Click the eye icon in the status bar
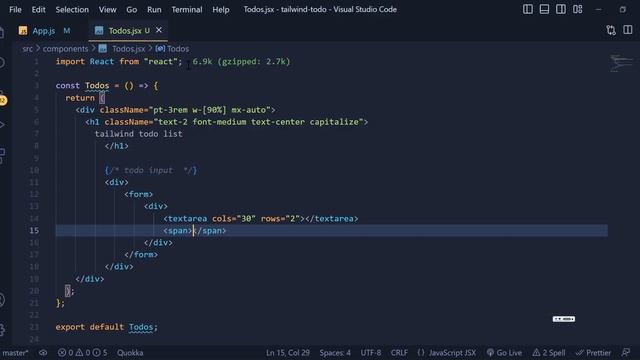The image size is (640, 360). pyautogui.click(x=43, y=353)
